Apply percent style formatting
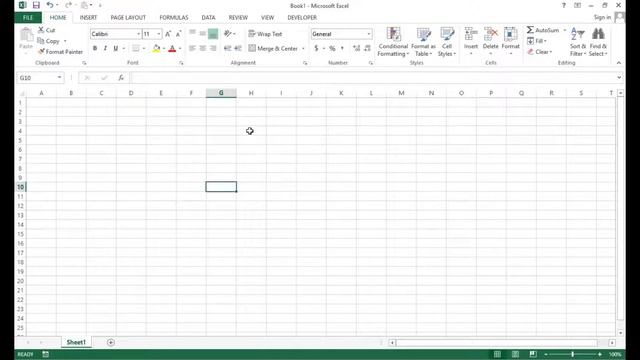 point(332,49)
